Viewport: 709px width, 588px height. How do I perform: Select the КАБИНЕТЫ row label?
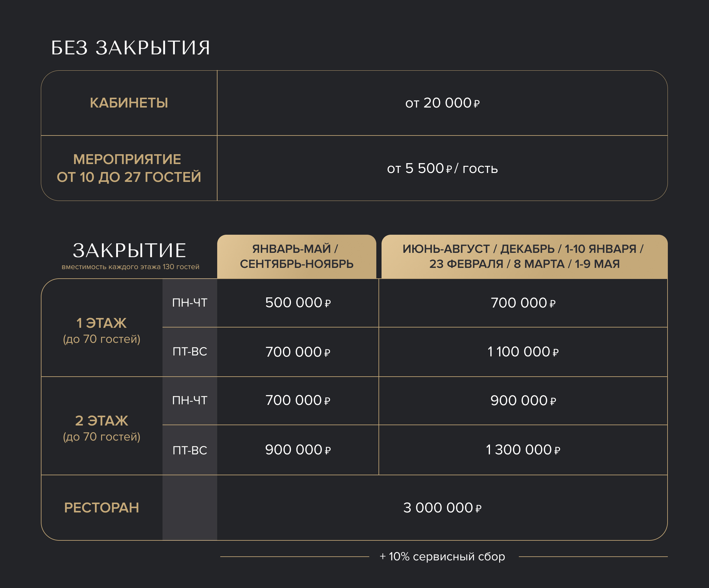pyautogui.click(x=129, y=103)
